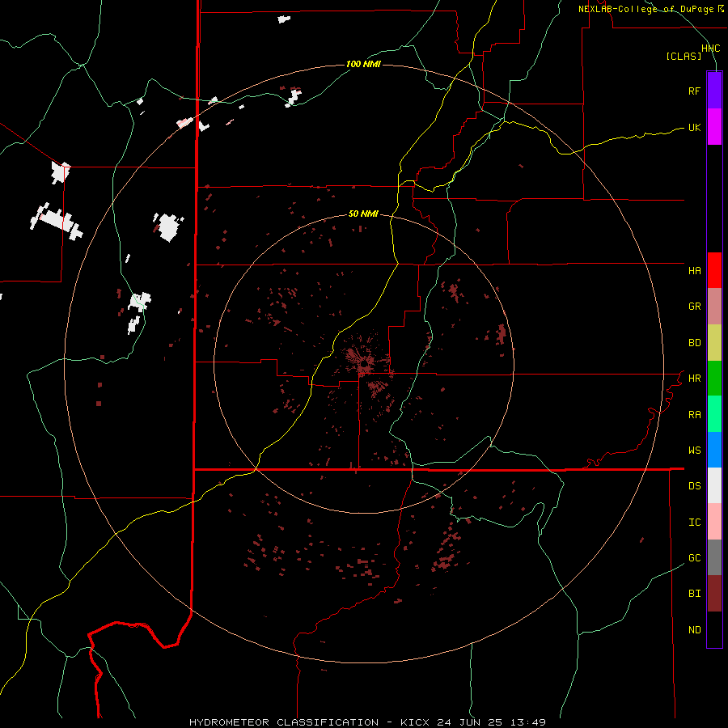Click the WS legend label

point(694,451)
